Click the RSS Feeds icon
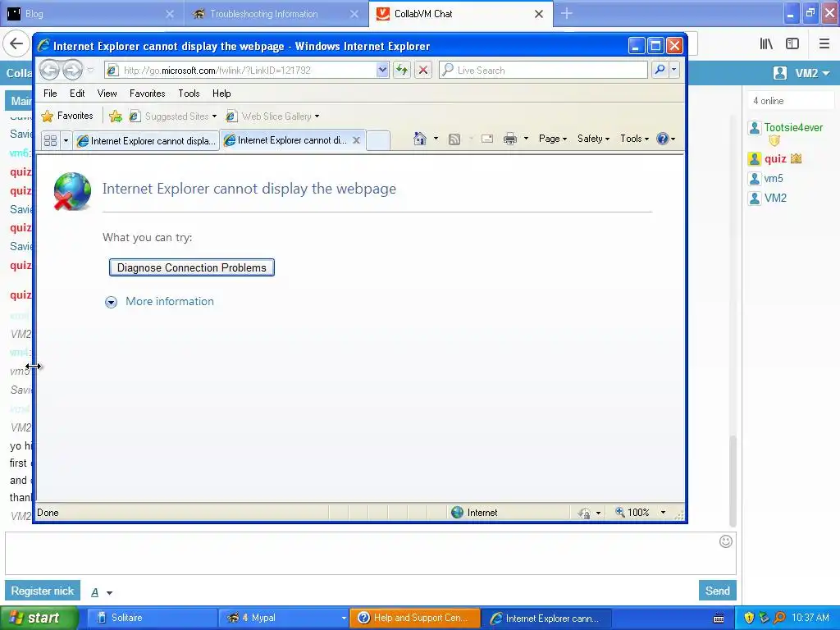Viewport: 840px width, 630px height. (454, 139)
